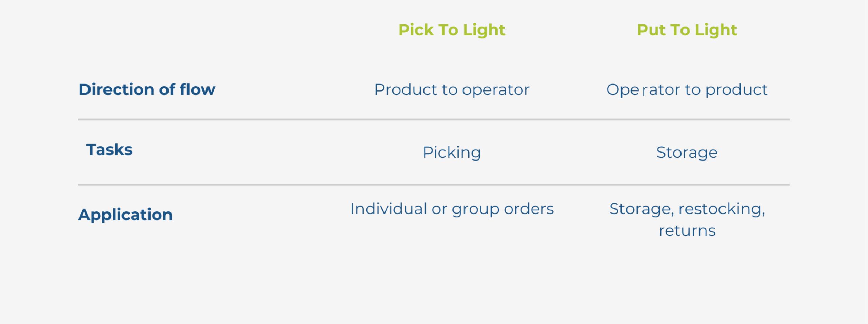Viewport: 868px width, 324px height.
Task: Click the word Individual in Application row
Action: 388,209
